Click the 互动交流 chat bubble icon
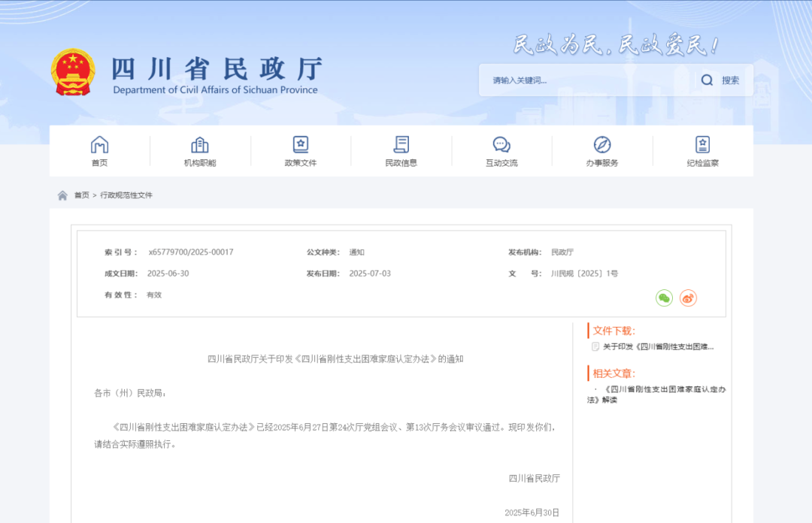This screenshot has height=523, width=812. 501,144
